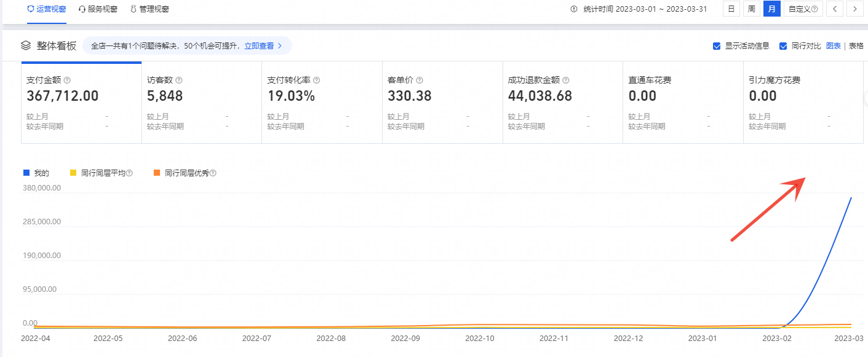The width and height of the screenshot is (868, 357).
Task: Click help icon next to 同行同层平均
Action: (x=129, y=173)
